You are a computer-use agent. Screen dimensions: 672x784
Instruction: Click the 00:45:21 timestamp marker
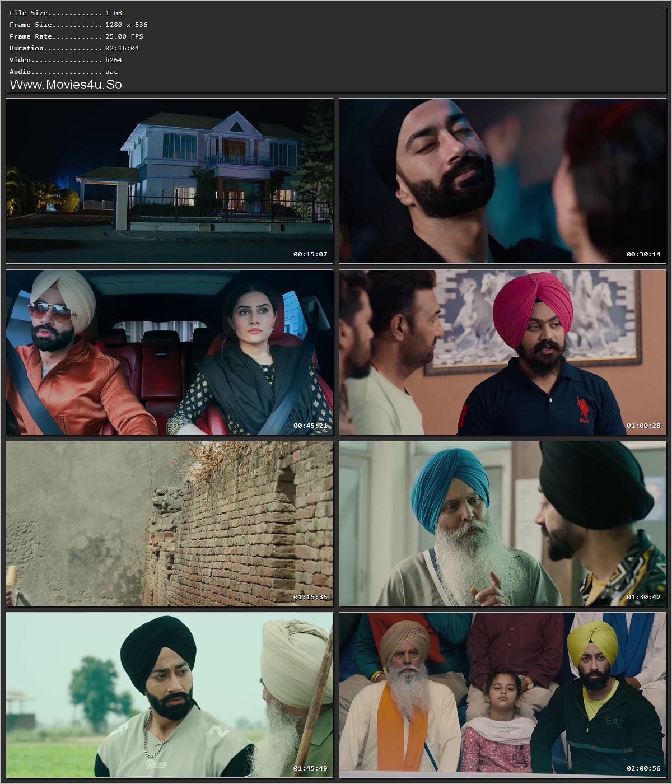pyautogui.click(x=310, y=424)
